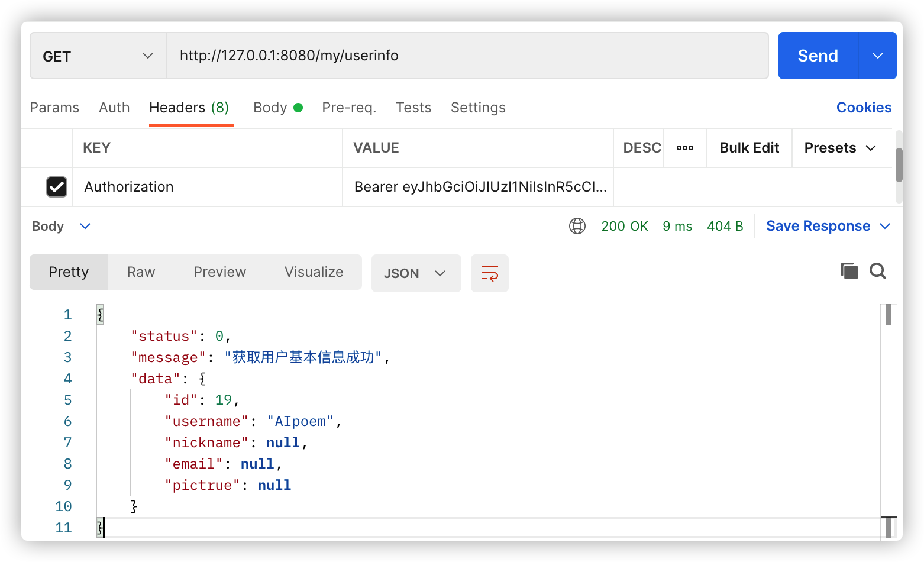Click the 404 B response size
This screenshot has height=562, width=924.
click(x=725, y=226)
